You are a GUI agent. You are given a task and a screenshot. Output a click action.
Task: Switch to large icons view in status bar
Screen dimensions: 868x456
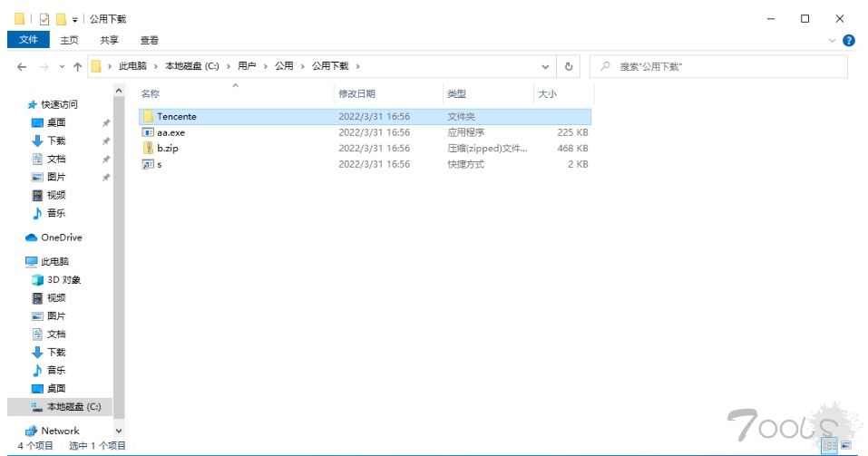coord(846,445)
